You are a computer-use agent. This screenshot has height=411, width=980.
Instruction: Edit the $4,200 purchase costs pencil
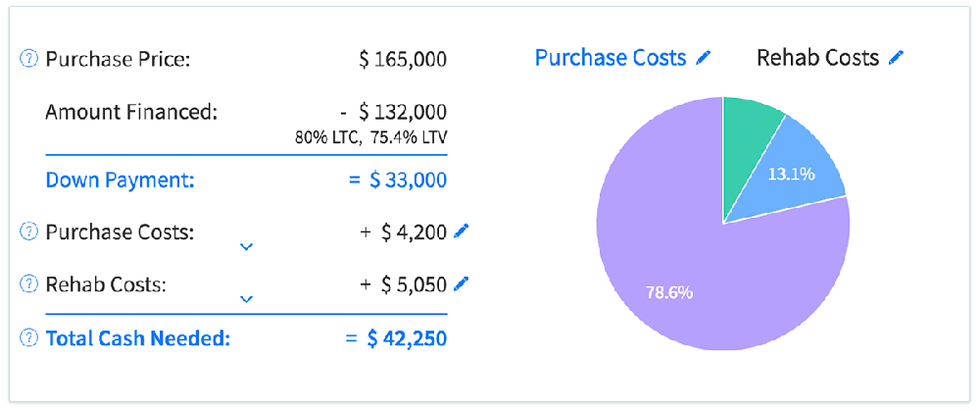point(463,231)
